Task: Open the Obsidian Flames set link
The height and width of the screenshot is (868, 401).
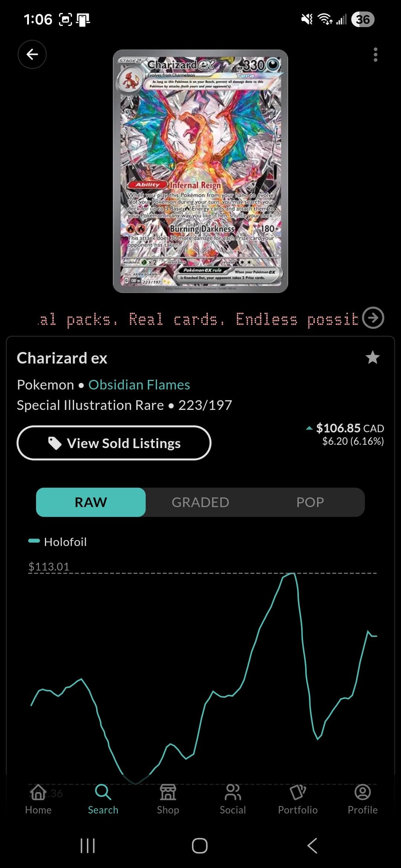Action: (x=139, y=385)
